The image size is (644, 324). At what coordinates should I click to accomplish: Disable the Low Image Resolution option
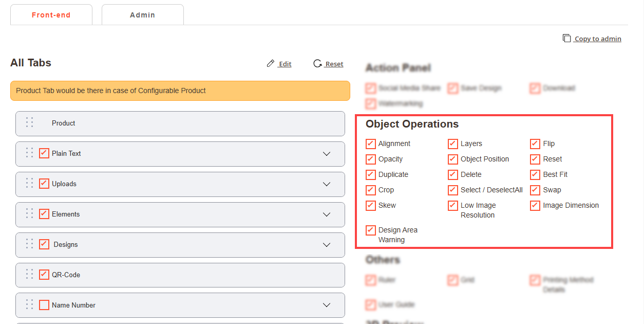pos(452,206)
